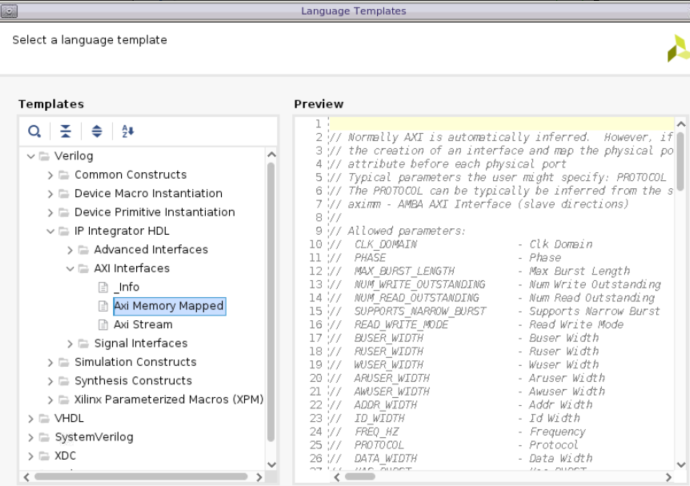This screenshot has height=486, width=690.
Task: Select the Device Macro Instantiation folder
Action: 148,193
